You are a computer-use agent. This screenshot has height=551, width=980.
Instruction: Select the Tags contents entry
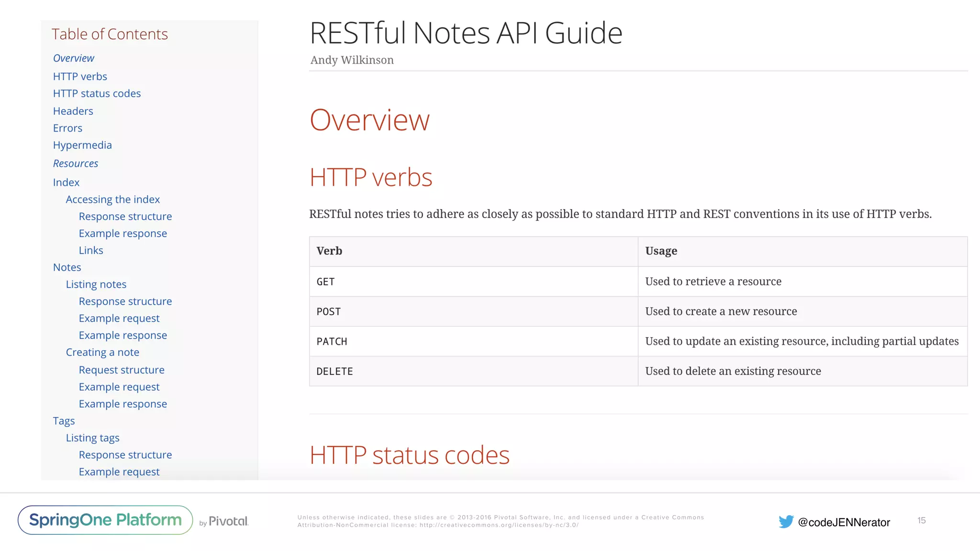tap(64, 421)
